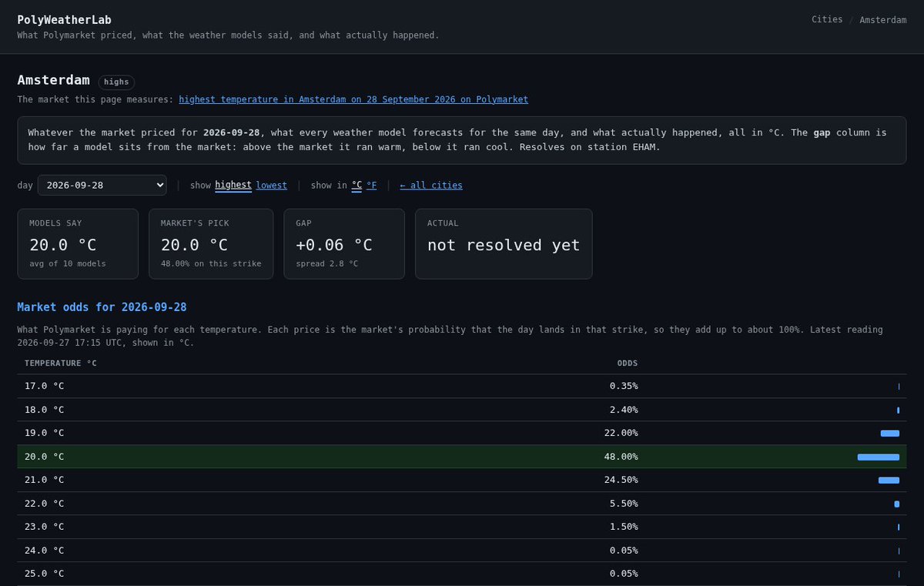Select the 22.0 °C table row label

[x=44, y=504]
